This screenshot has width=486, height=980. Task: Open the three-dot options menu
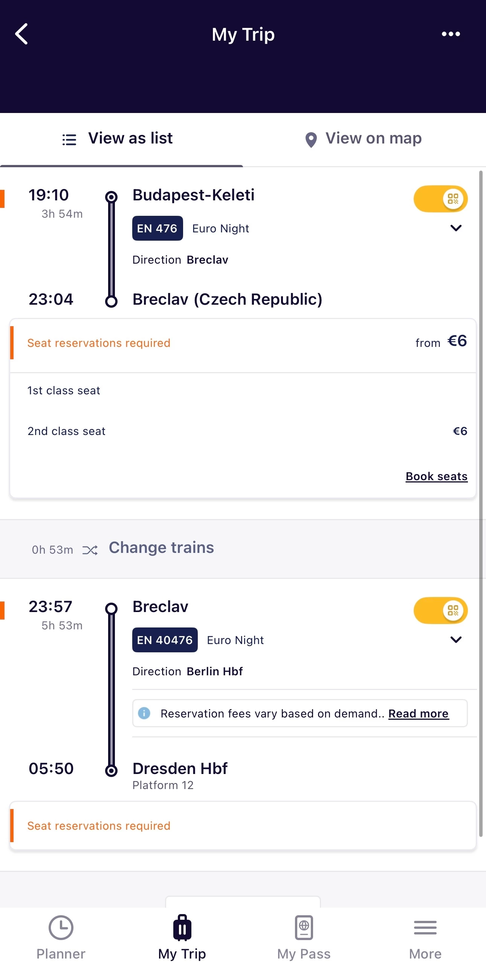451,34
